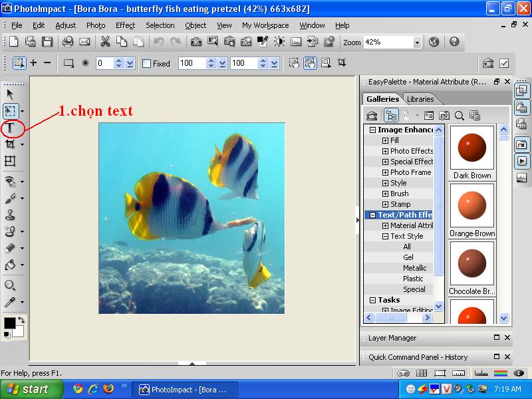Enable the Fixed size checkbox

[146, 63]
